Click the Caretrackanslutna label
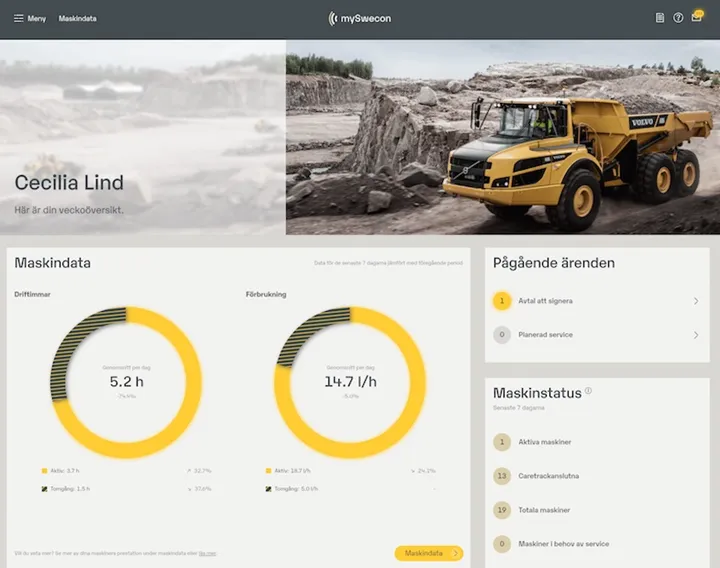The height and width of the screenshot is (568, 720). pyautogui.click(x=548, y=476)
